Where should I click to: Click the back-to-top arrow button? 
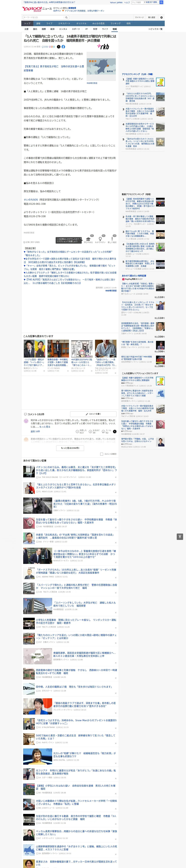click(180, 537)
